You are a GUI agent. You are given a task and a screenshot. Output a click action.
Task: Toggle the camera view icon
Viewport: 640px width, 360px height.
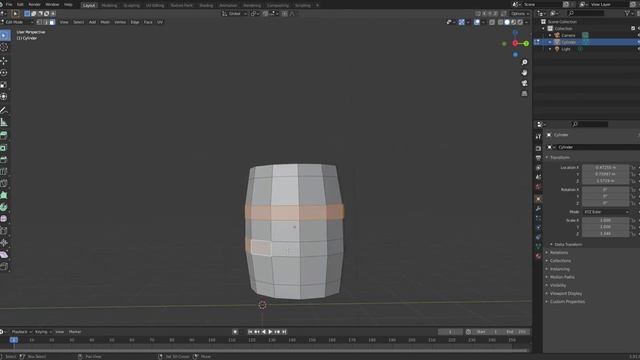click(x=524, y=83)
